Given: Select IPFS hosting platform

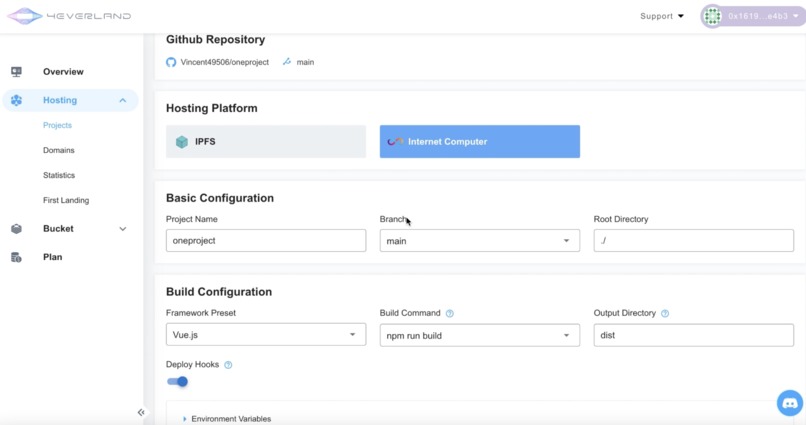Looking at the screenshot, I should coord(266,142).
